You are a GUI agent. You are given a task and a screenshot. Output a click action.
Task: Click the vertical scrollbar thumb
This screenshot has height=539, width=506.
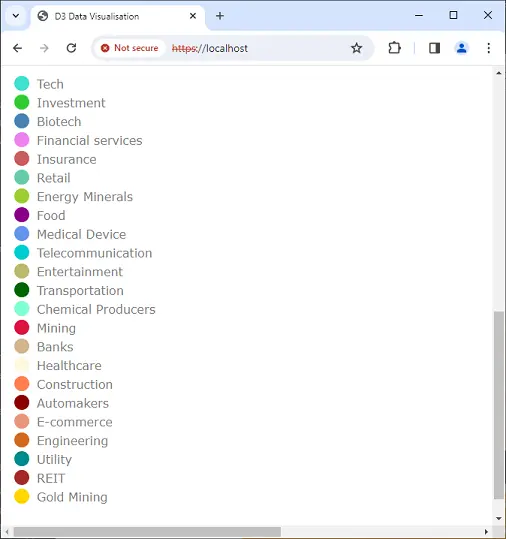499,405
